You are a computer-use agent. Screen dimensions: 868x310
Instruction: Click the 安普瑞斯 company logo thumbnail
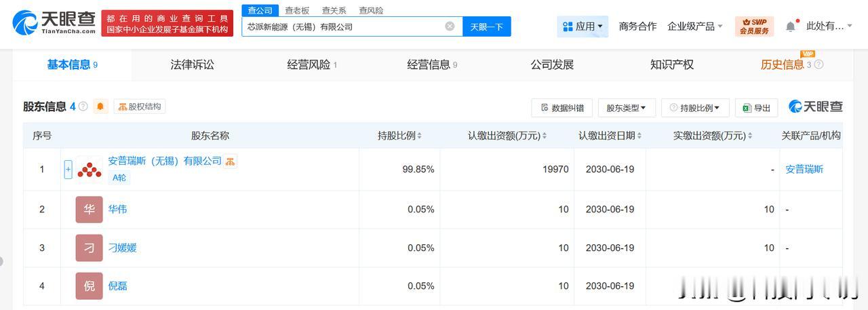coord(89,169)
